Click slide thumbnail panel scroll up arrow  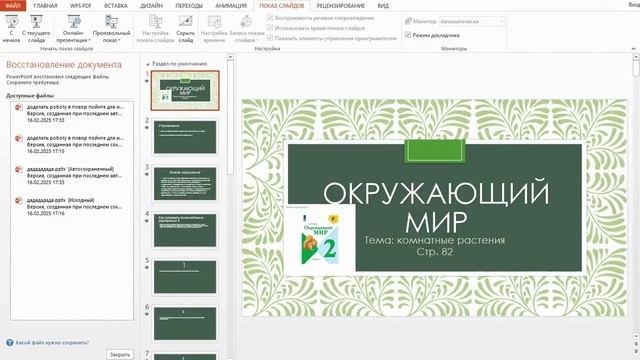coord(230,57)
